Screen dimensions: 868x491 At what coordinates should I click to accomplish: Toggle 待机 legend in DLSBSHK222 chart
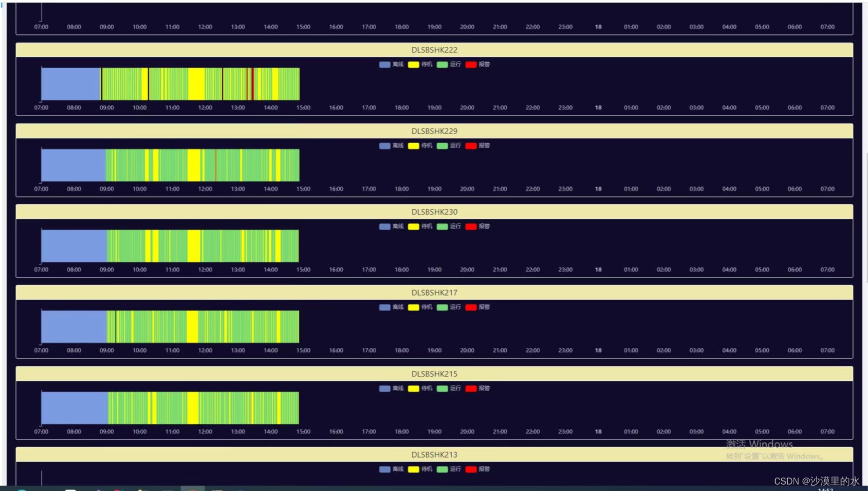[x=420, y=64]
